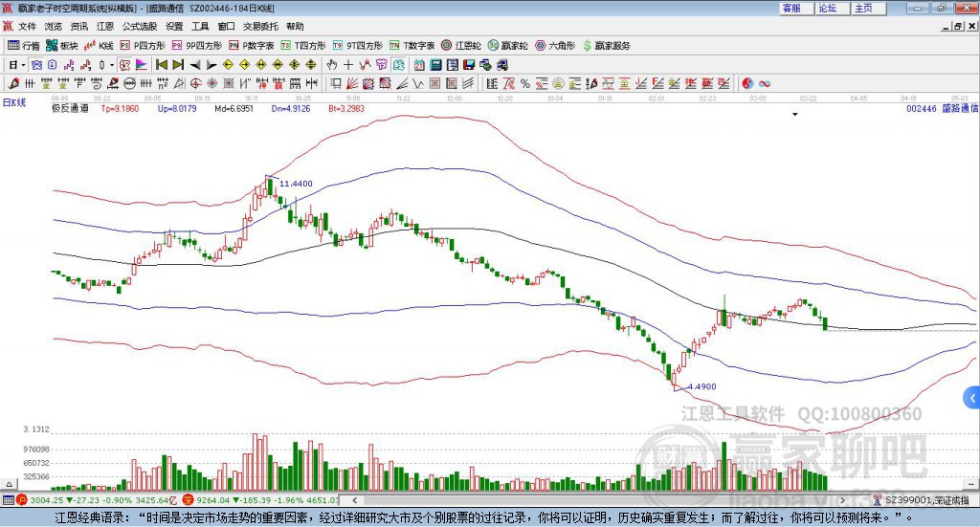Select the red fan lines drawing icon
This screenshot has width=980, height=527.
point(352,83)
